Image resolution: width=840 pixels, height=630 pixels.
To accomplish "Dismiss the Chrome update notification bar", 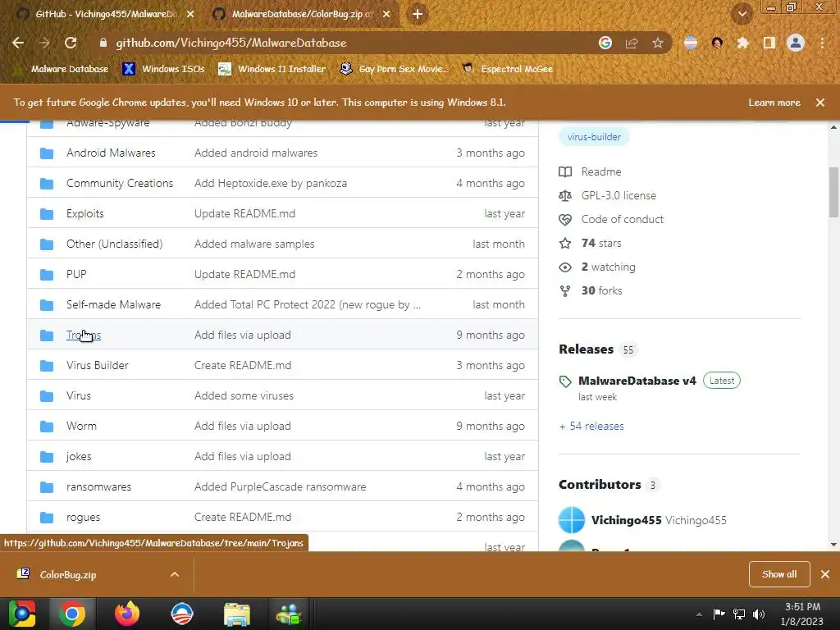I will click(820, 103).
